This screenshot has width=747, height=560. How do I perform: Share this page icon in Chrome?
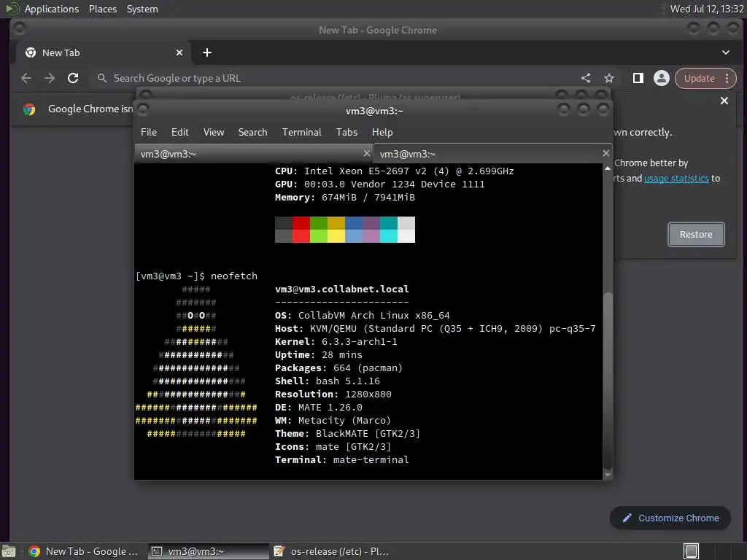click(586, 78)
